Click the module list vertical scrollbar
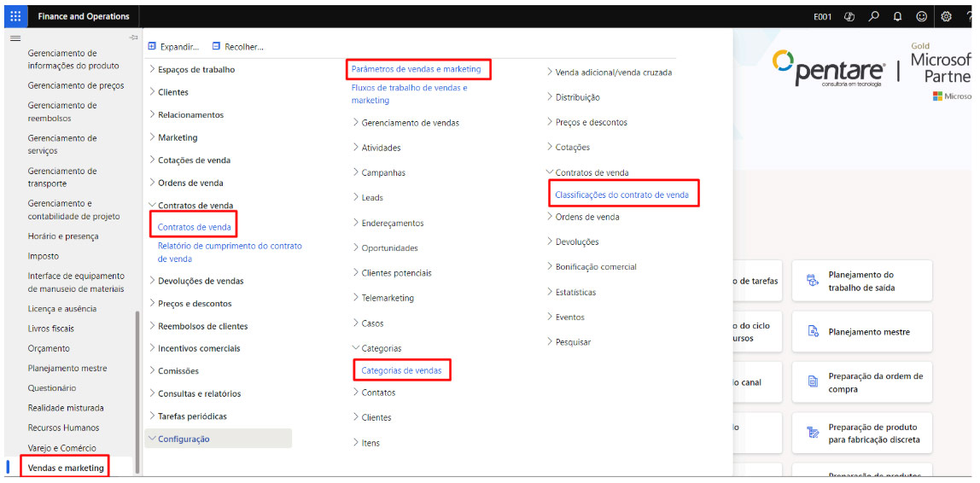 137,384
